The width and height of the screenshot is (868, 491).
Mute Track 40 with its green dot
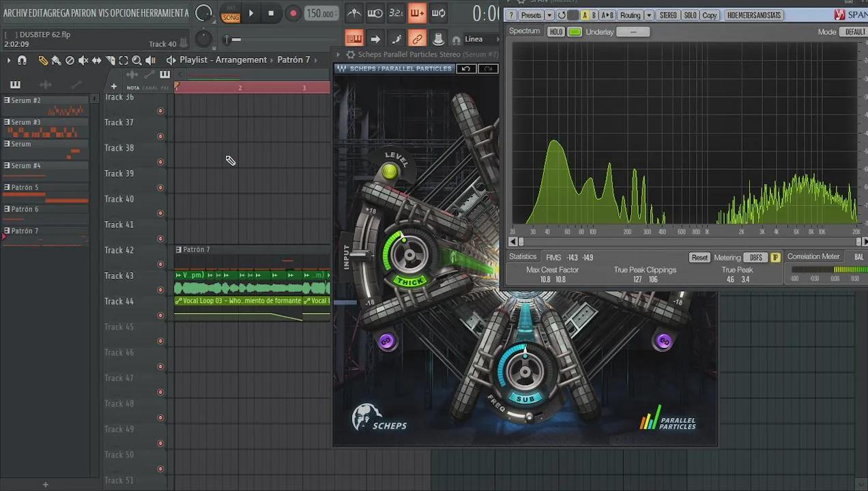point(160,213)
